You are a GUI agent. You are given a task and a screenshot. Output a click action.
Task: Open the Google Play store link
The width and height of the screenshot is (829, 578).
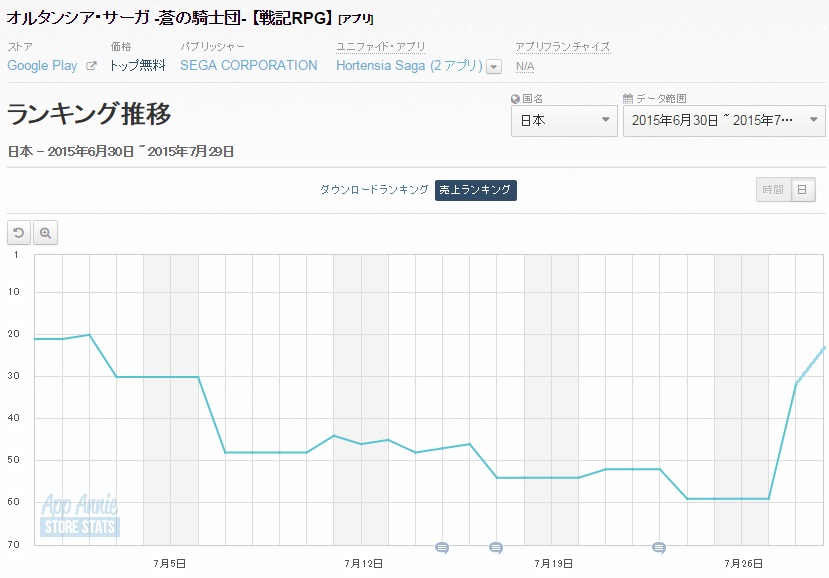point(42,66)
